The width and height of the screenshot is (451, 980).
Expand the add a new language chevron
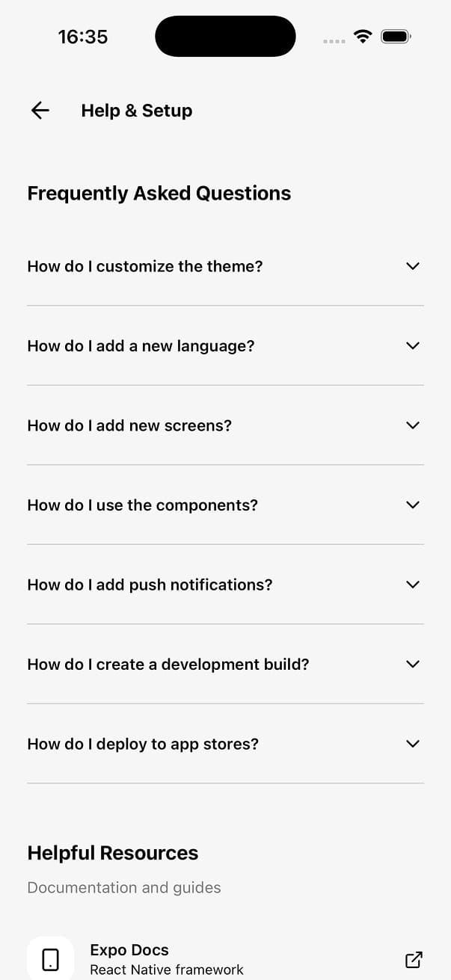pos(412,345)
